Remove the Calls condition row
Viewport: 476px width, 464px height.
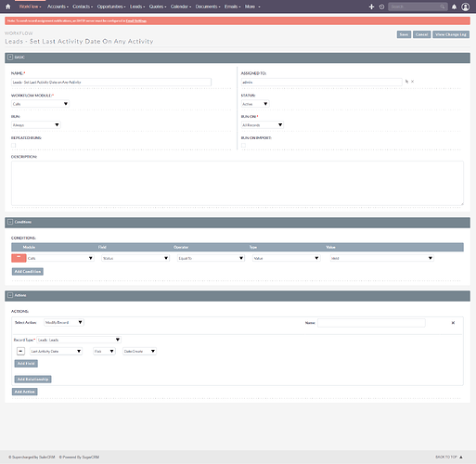(19, 258)
